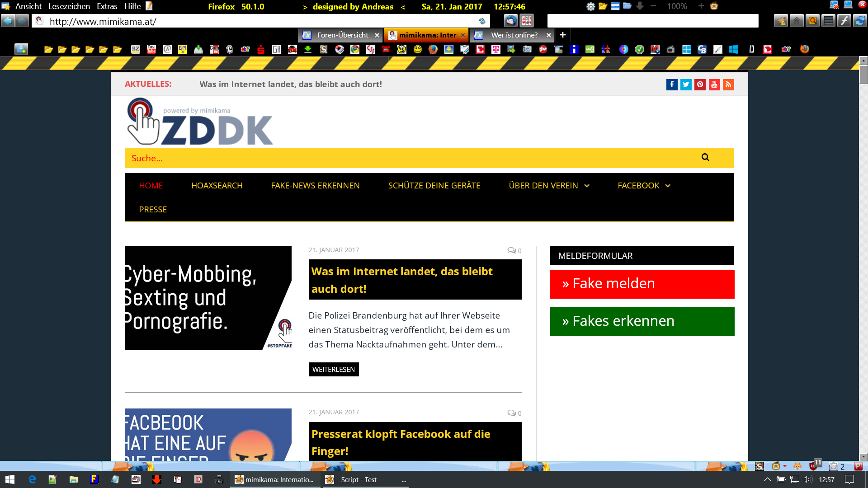This screenshot has width=868, height=488.
Task: Switch to the Foren-Übersicht tab
Action: [x=342, y=35]
